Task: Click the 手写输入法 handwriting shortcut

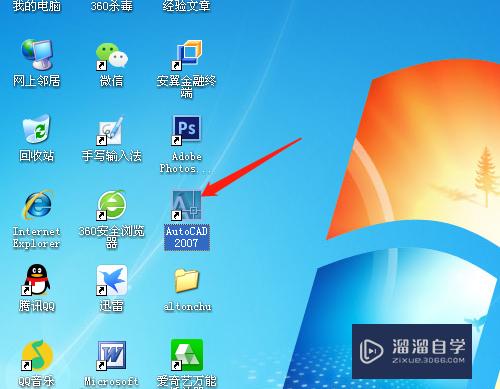Action: (110, 131)
